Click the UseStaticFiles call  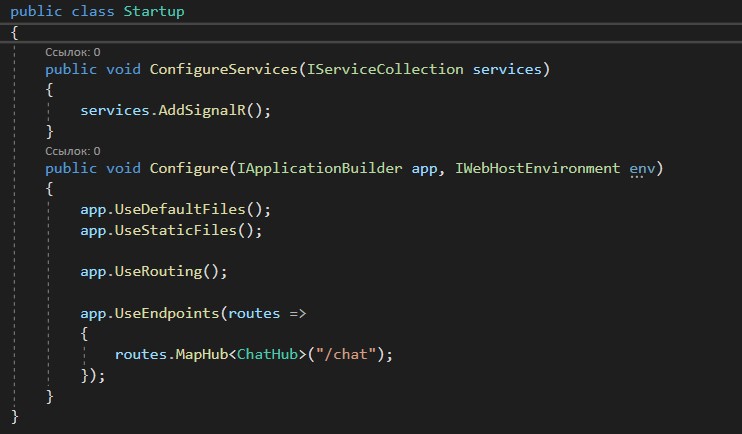coord(176,230)
